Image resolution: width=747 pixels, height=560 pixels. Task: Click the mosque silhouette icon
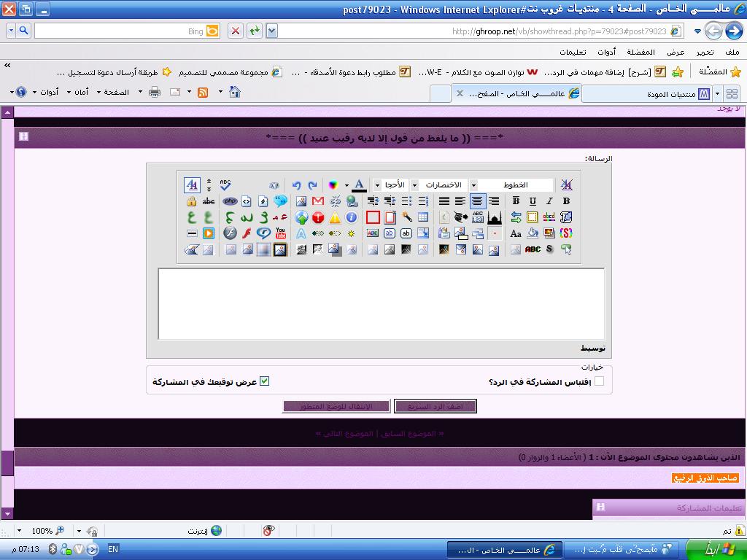pyautogui.click(x=495, y=217)
